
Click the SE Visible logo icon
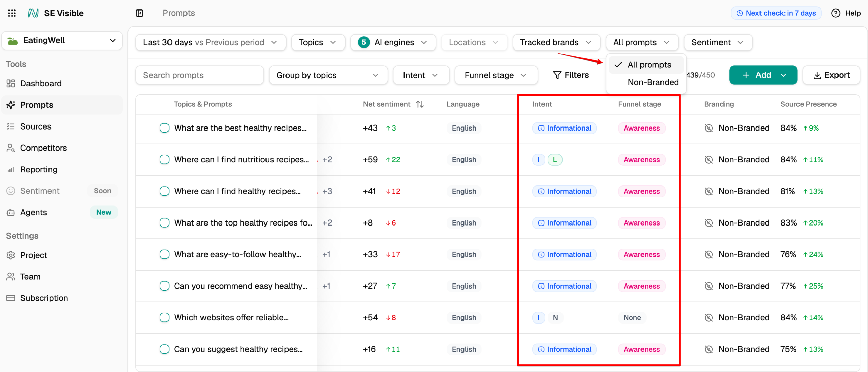[x=33, y=13]
